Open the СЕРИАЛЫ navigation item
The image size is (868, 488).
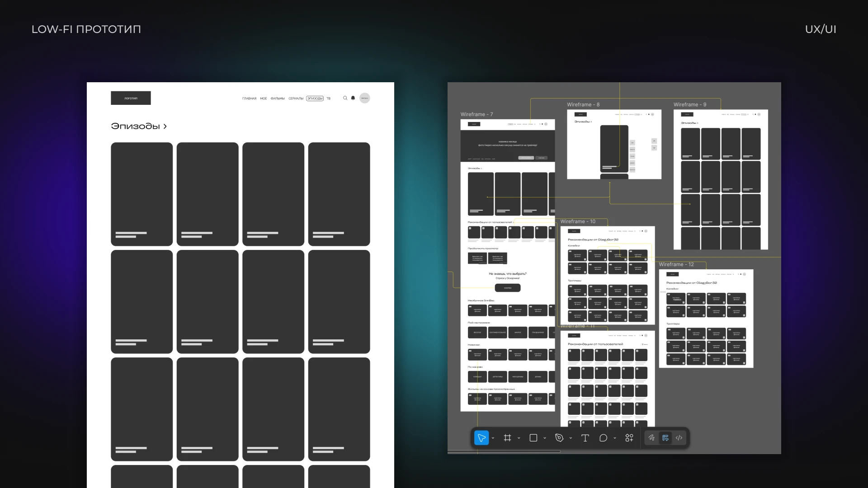296,99
